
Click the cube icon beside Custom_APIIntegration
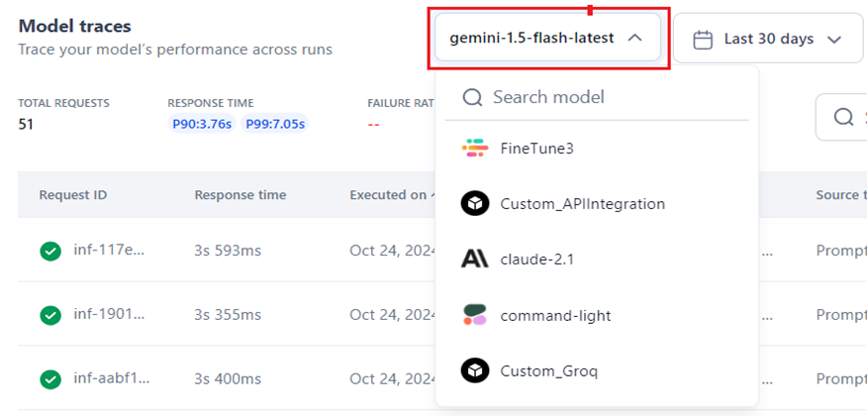tap(475, 204)
